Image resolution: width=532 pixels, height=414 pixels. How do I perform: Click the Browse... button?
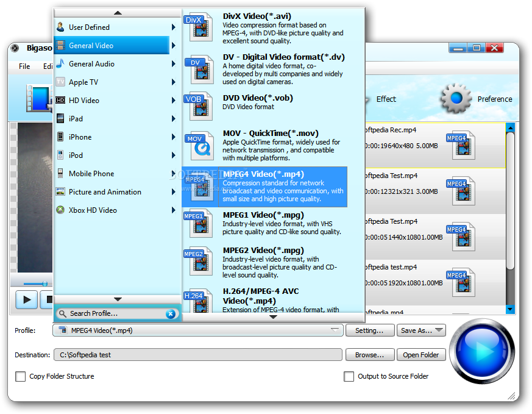coord(370,355)
